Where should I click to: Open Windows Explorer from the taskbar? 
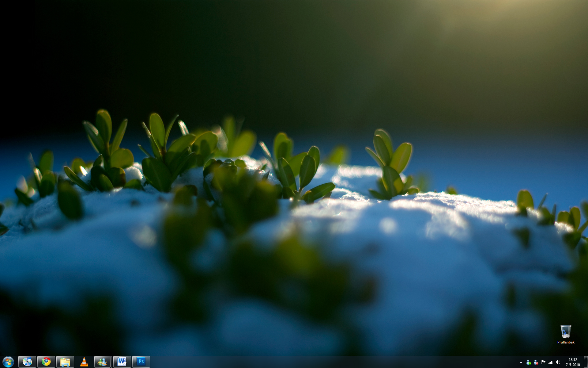coord(65,362)
